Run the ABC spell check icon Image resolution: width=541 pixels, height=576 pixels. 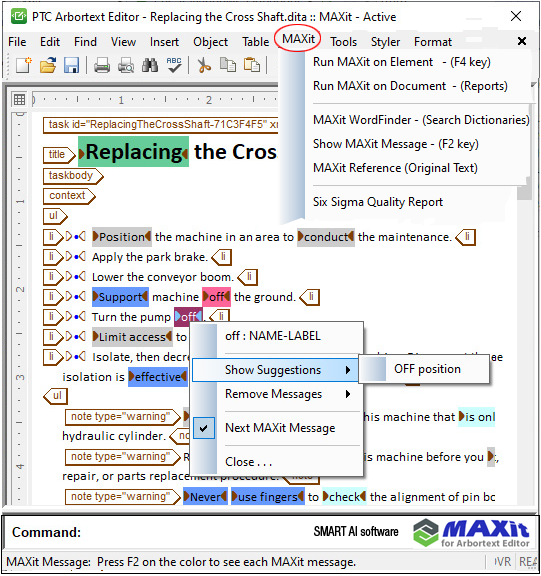point(174,65)
